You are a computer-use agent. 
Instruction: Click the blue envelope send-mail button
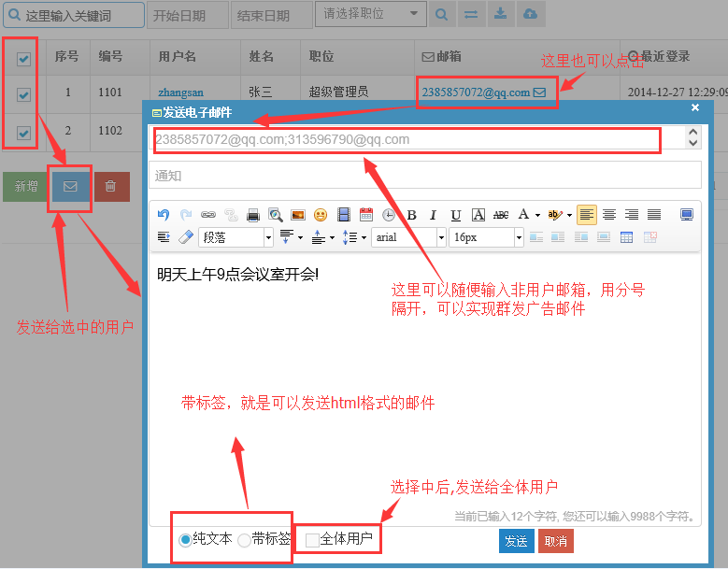70,187
